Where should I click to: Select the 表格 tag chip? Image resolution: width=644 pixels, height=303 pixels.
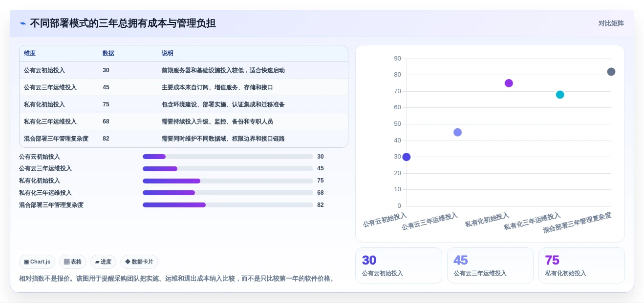(73, 262)
